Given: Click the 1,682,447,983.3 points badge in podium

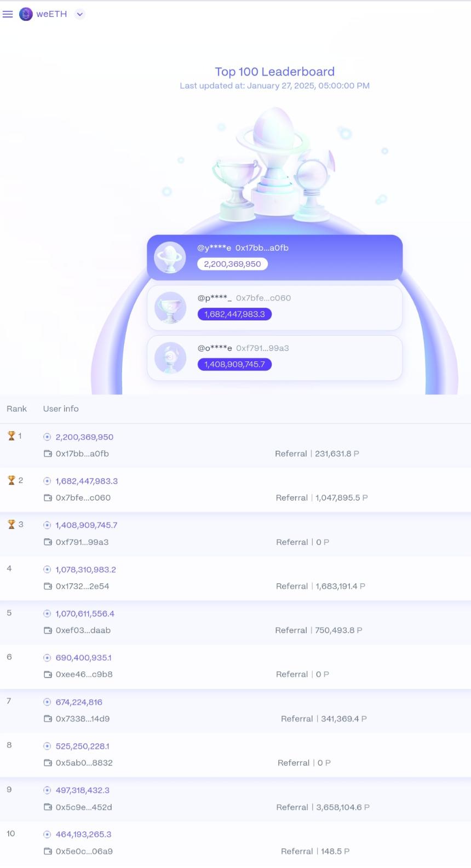Looking at the screenshot, I should (x=234, y=314).
